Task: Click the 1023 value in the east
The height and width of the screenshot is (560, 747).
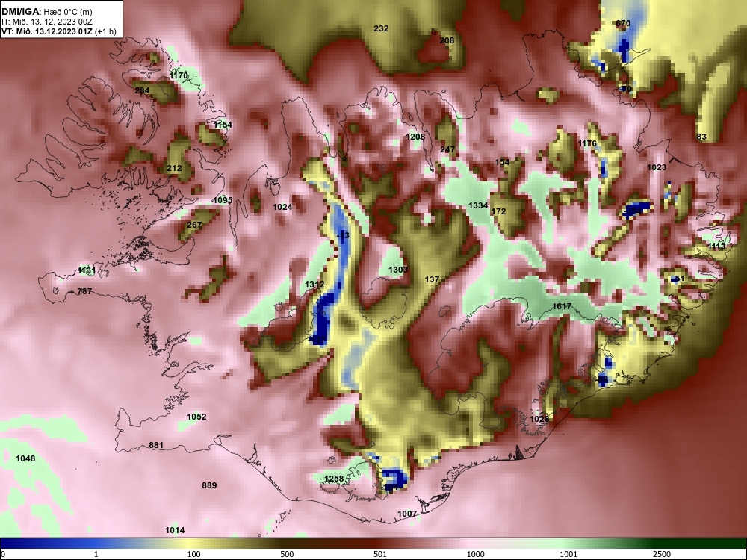Action: coord(657,167)
